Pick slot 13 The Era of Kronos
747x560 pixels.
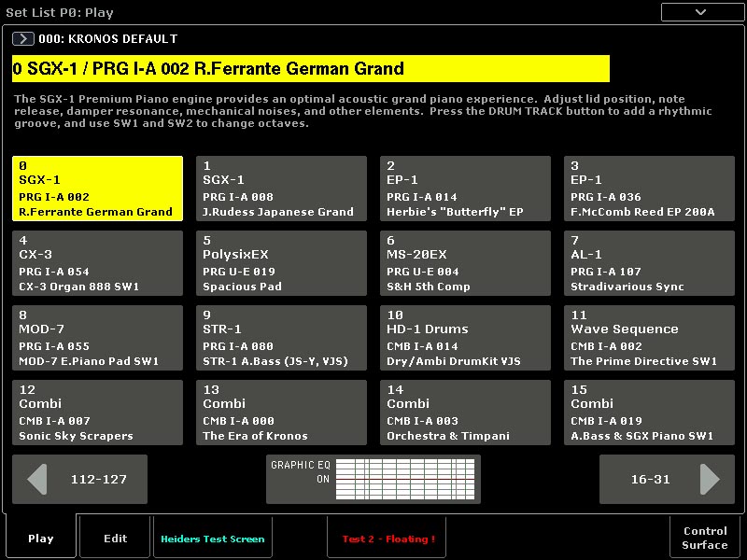click(x=282, y=413)
